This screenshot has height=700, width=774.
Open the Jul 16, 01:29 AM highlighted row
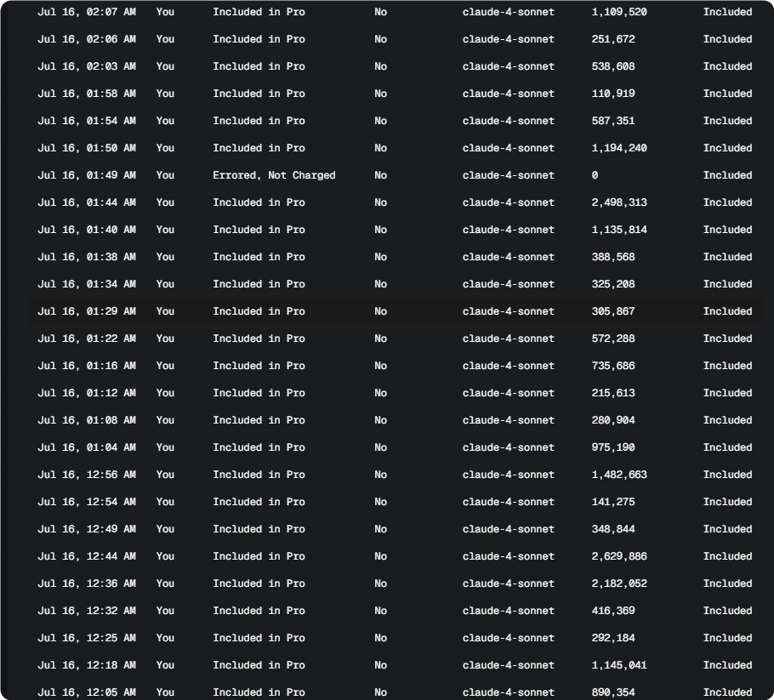click(x=395, y=311)
